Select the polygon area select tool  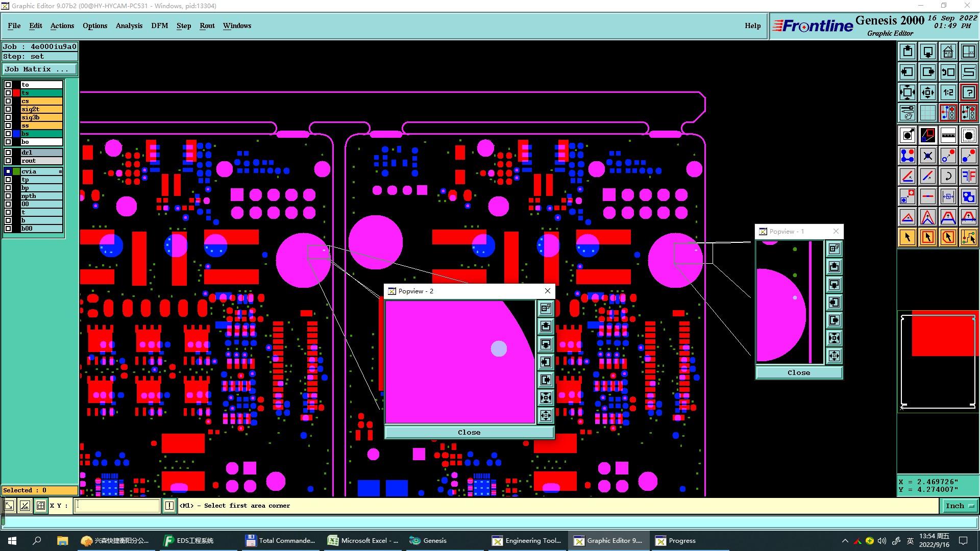tap(948, 237)
